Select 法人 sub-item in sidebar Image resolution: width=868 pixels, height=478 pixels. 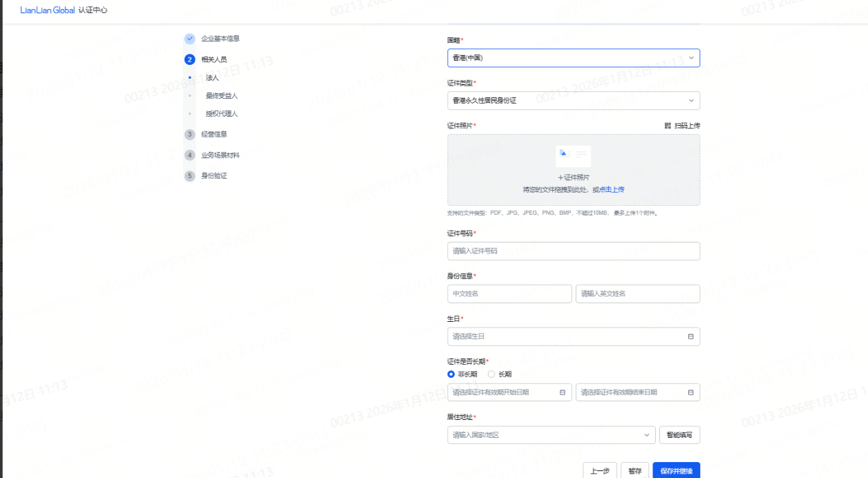212,77
